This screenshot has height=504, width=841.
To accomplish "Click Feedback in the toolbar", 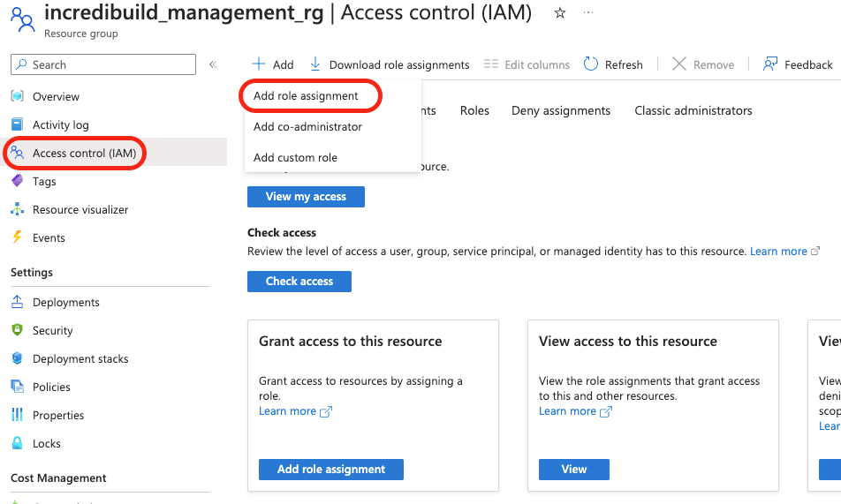I will point(798,64).
